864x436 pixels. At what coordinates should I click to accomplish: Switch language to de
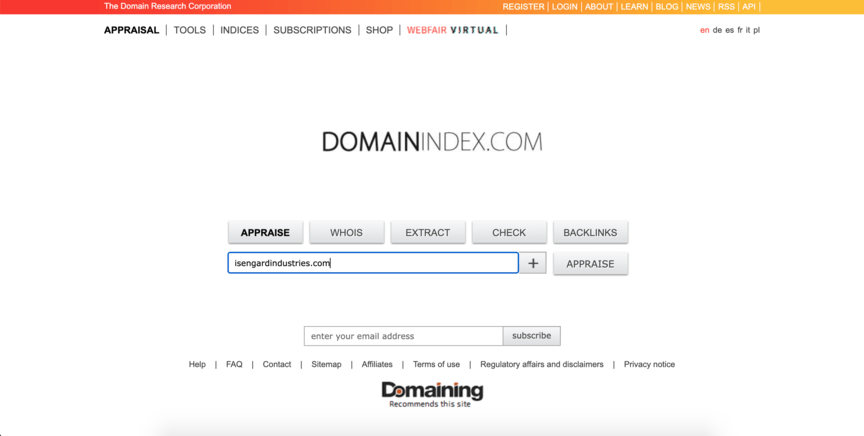[717, 30]
